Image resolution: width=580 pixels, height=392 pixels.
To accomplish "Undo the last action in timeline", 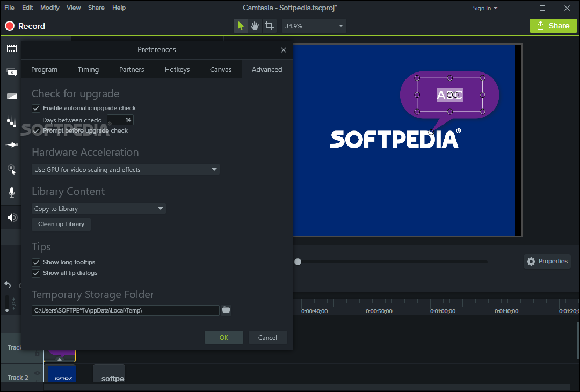I will [x=8, y=285].
